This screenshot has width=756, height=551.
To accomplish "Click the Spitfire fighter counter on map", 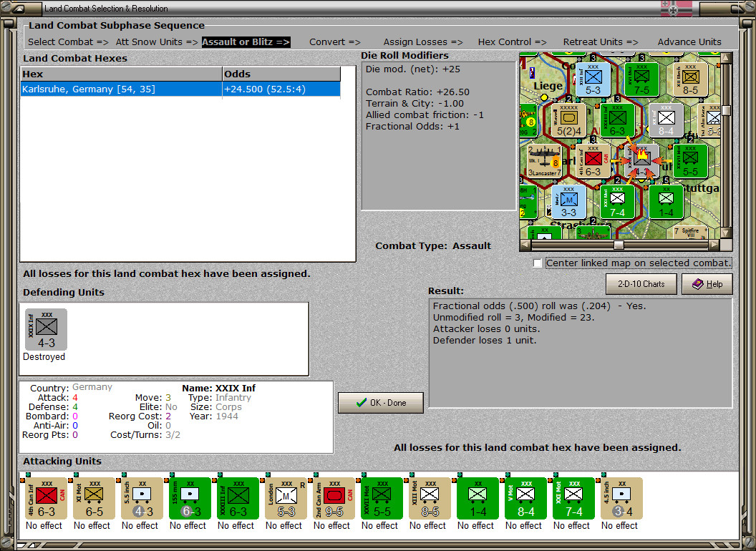I will [690, 233].
